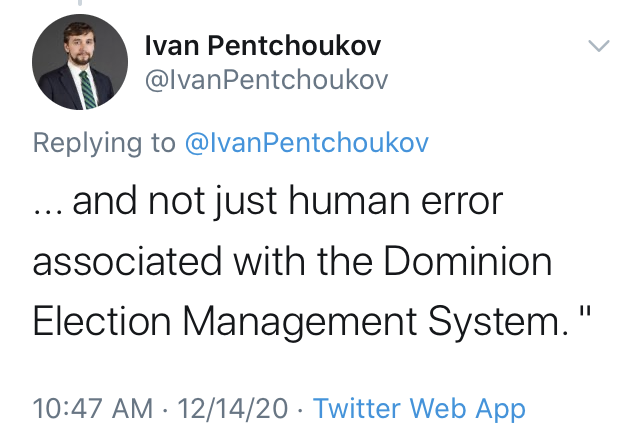Open Ivan Pentchoukov's profile picture
The width and height of the screenshot is (640, 441).
click(x=80, y=62)
